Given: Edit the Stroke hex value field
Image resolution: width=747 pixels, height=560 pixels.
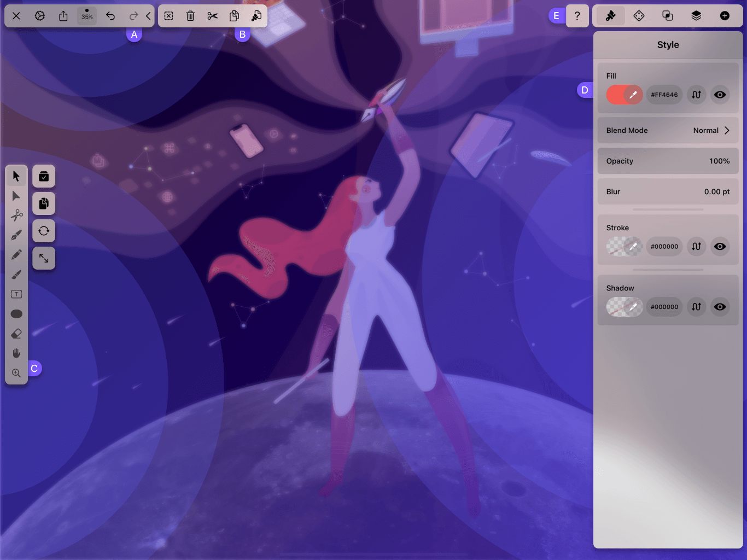Looking at the screenshot, I should (664, 247).
